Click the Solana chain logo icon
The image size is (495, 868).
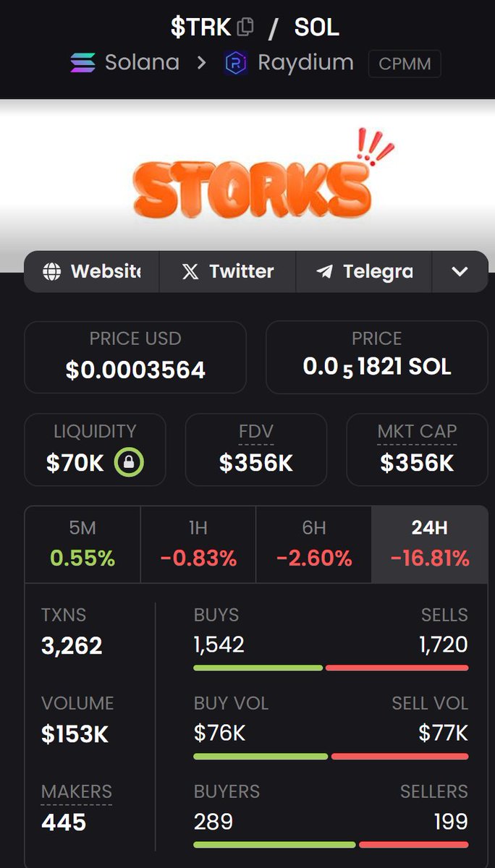(x=82, y=63)
